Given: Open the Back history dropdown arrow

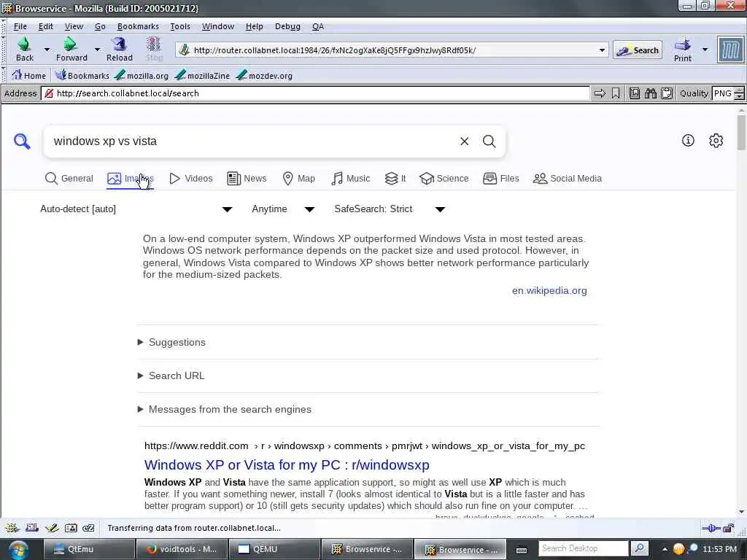Looking at the screenshot, I should point(47,49).
